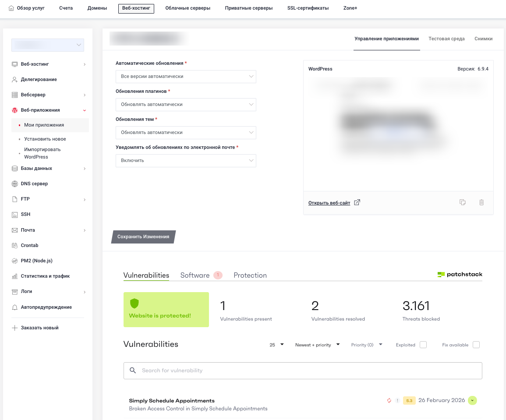Click the SSH terminal icon
The width and height of the screenshot is (506, 420).
(x=14, y=215)
